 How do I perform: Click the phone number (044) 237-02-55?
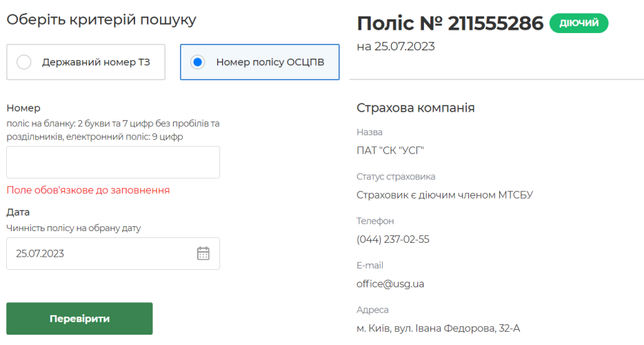click(393, 239)
